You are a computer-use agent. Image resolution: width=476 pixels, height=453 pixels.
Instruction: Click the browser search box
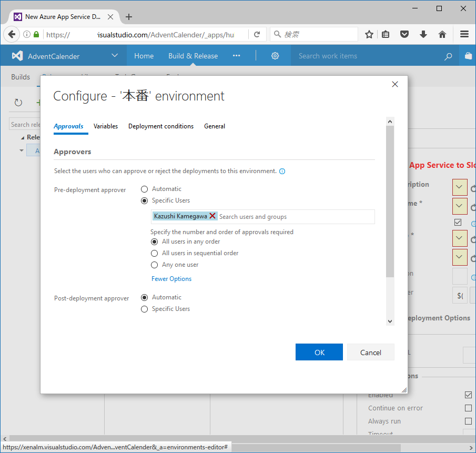[x=314, y=34]
